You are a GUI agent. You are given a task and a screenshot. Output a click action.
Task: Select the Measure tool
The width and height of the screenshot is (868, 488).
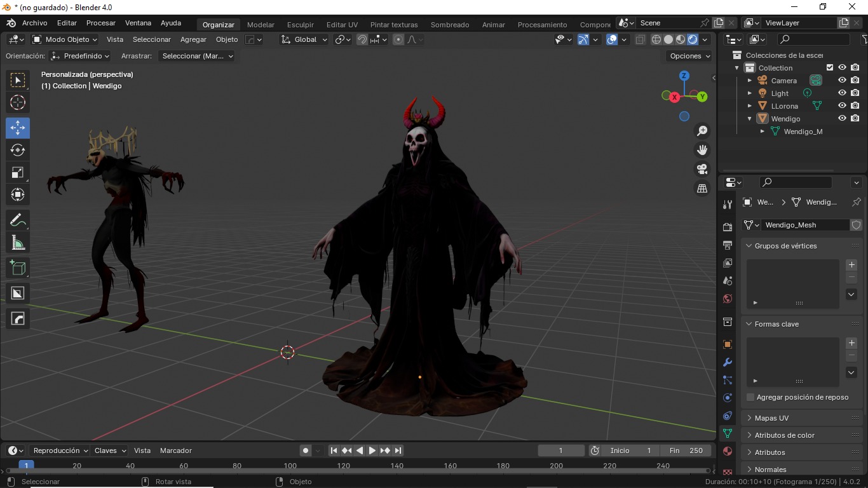18,243
